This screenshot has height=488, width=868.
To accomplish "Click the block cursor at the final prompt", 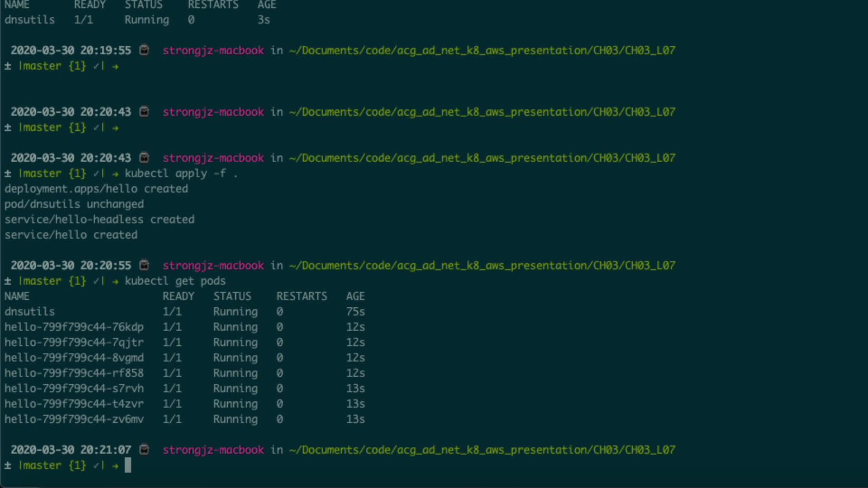I will pos(128,465).
